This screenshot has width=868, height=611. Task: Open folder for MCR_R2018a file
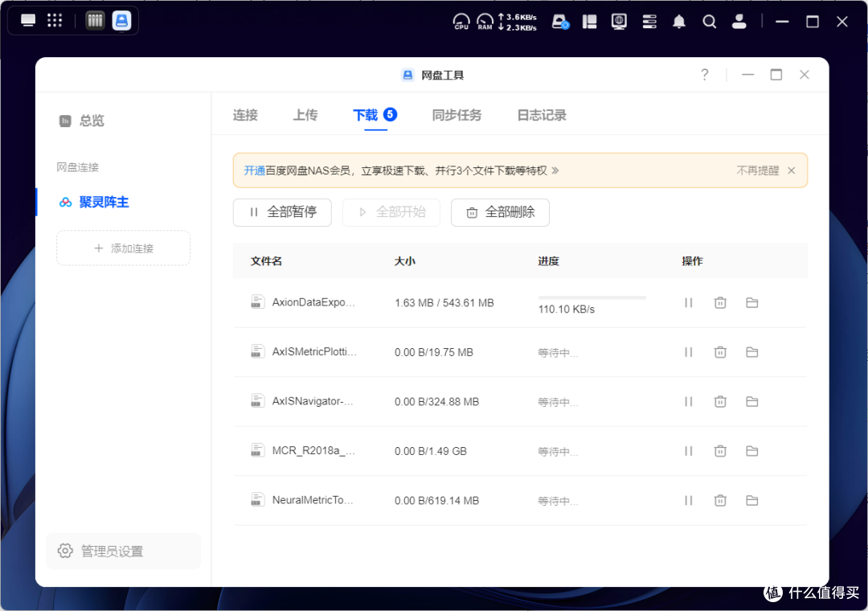point(751,451)
